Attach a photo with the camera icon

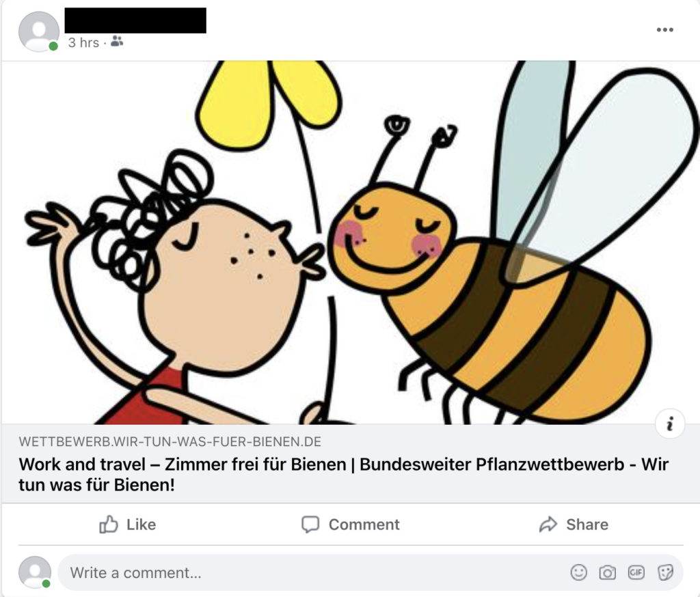[607, 572]
